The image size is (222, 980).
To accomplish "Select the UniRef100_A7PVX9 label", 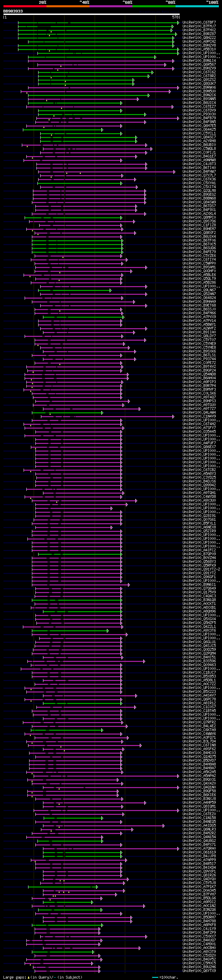I will (199, 317).
